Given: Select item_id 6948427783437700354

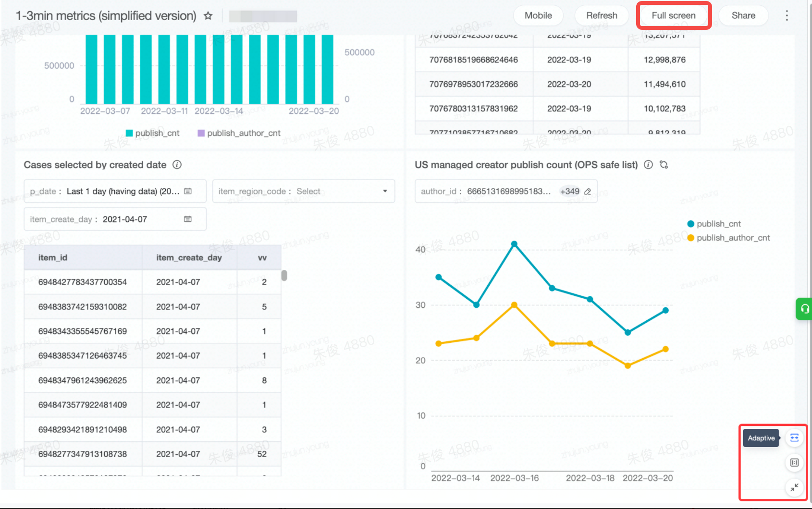Looking at the screenshot, I should [83, 282].
